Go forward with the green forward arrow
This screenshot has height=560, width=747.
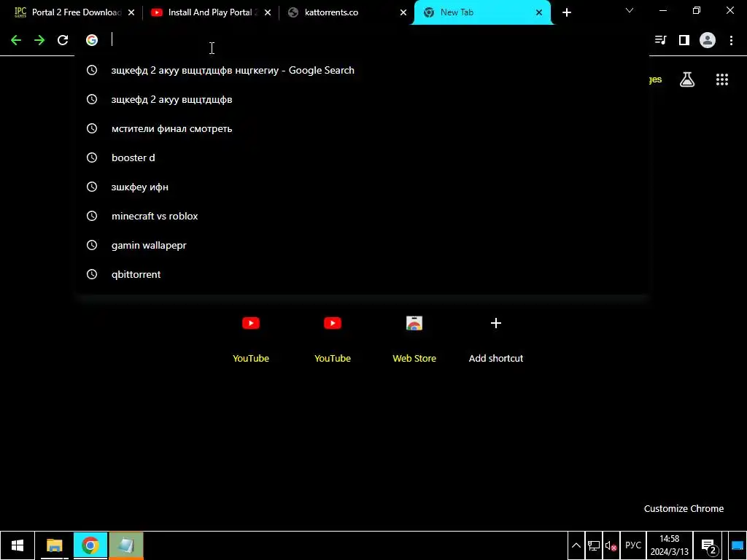click(39, 41)
